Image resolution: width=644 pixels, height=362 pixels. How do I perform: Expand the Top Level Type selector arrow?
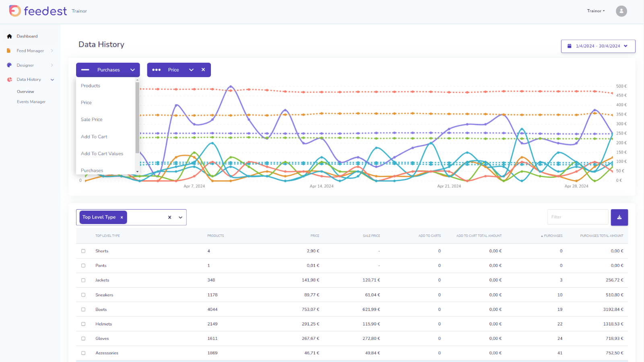tap(180, 218)
